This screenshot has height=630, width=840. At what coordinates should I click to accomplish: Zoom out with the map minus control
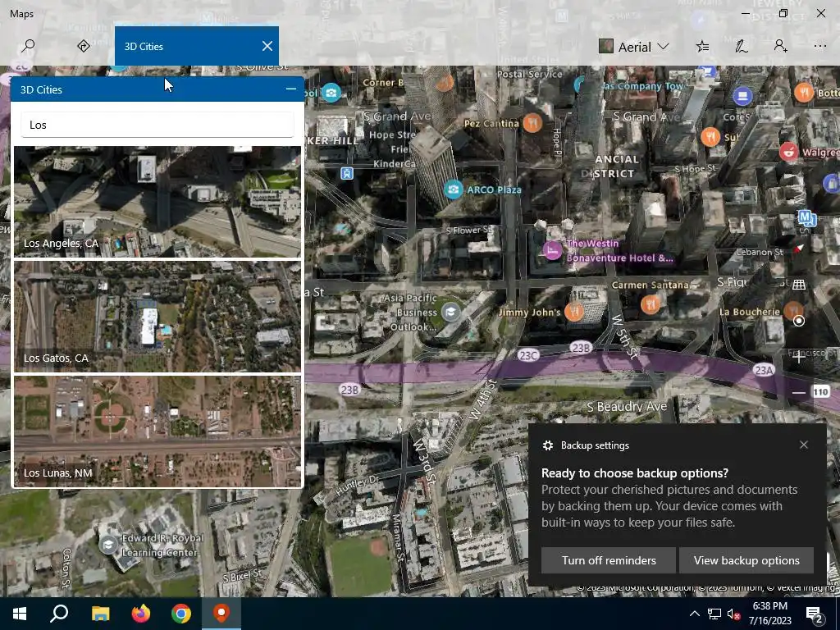pyautogui.click(x=799, y=393)
